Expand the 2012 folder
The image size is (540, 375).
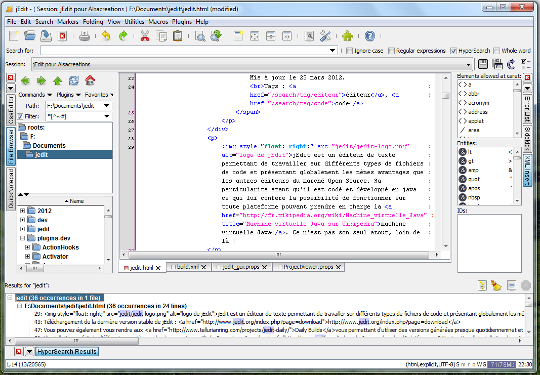point(22,210)
